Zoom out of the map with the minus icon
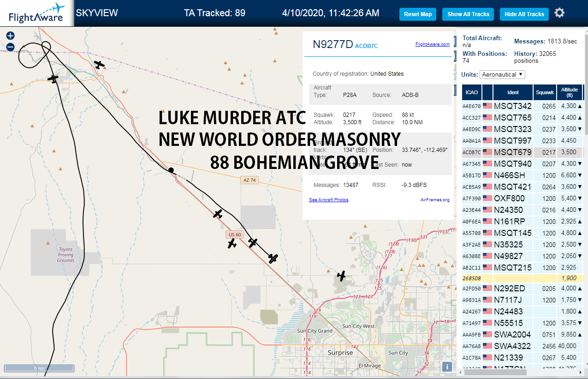 coord(11,47)
